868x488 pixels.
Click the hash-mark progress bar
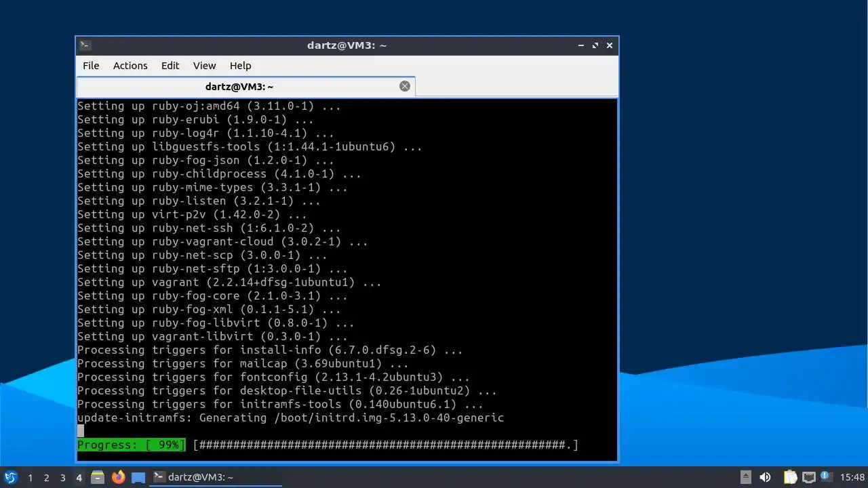pyautogui.click(x=386, y=445)
